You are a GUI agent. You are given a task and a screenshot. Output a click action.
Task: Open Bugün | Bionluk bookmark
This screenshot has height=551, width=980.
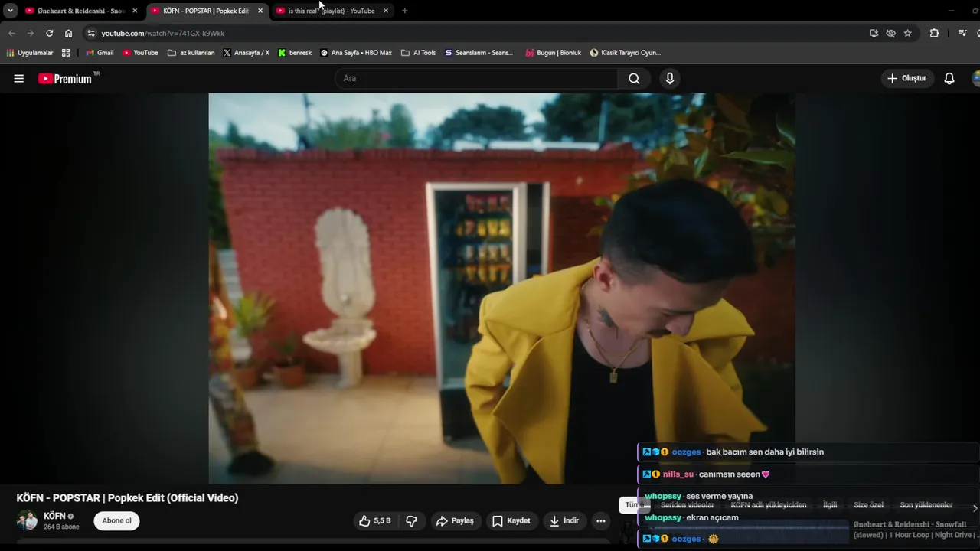(553, 53)
